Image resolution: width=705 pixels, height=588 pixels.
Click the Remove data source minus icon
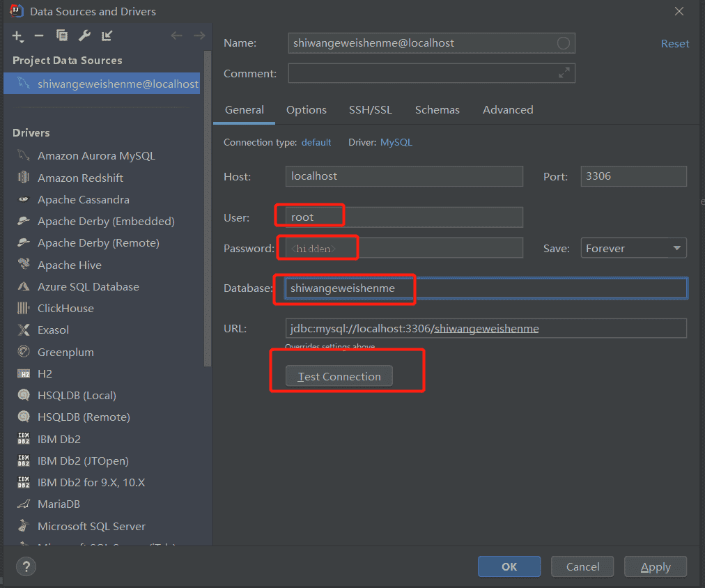pyautogui.click(x=39, y=36)
